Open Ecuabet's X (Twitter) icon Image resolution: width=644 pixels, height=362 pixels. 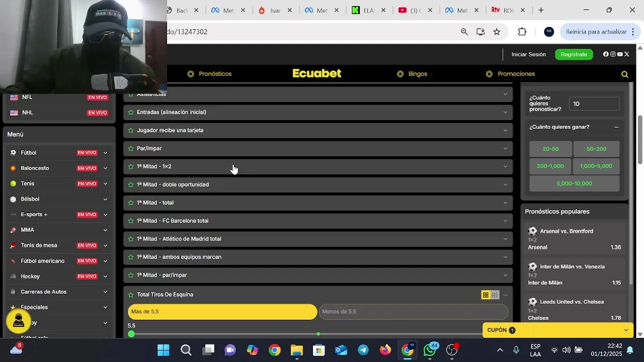tap(627, 54)
